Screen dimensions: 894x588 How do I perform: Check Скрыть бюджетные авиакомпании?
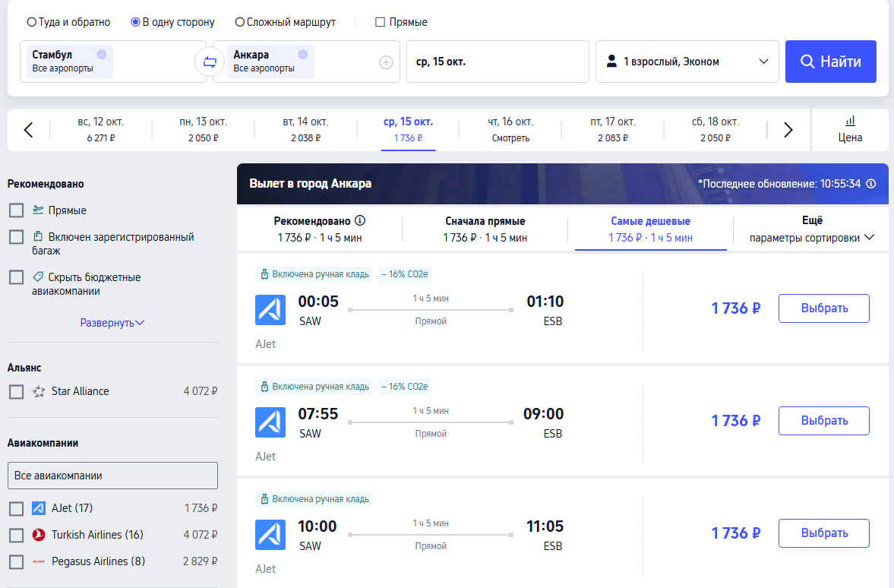[x=17, y=277]
